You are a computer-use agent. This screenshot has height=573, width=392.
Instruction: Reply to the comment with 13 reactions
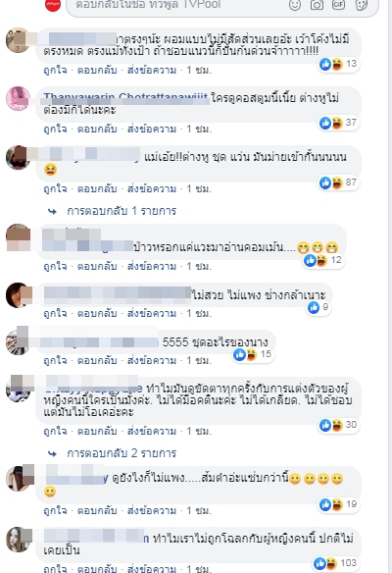click(x=97, y=71)
